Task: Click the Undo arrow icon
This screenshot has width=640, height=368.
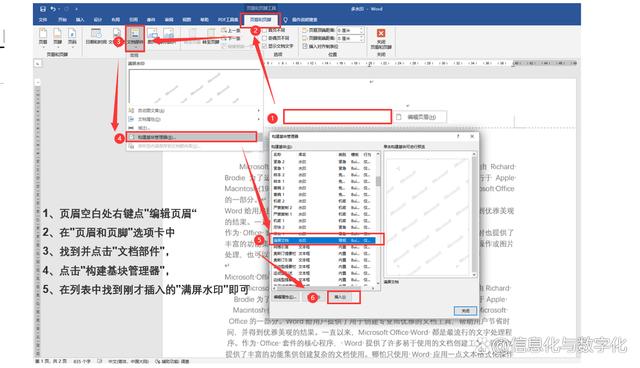Action: pyautogui.click(x=53, y=9)
